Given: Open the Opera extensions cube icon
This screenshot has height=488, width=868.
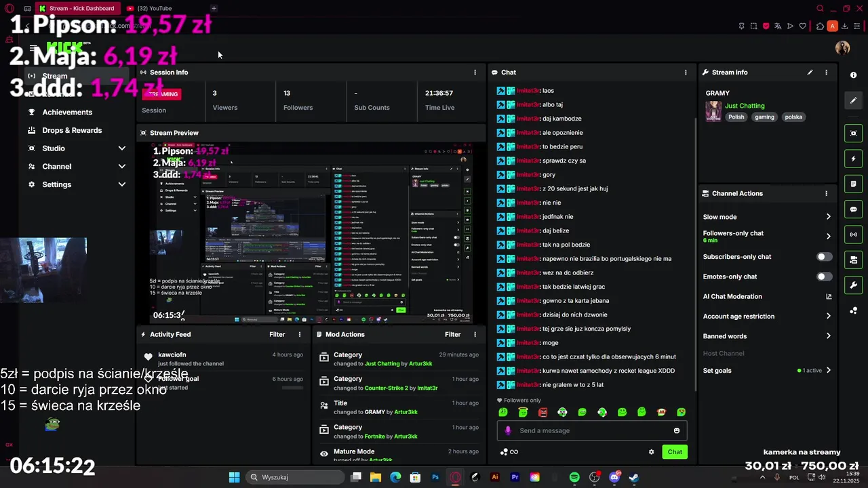Looking at the screenshot, I should click(820, 26).
